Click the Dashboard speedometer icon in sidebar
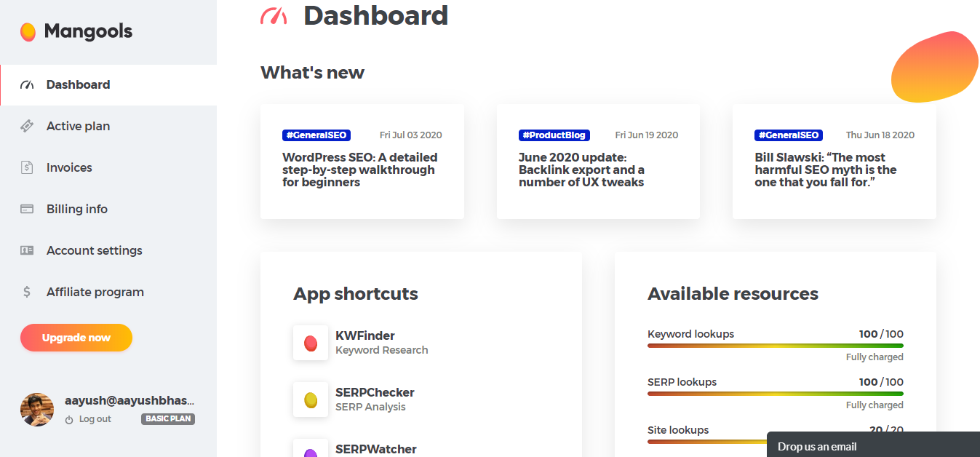Image resolution: width=980 pixels, height=457 pixels. (27, 85)
